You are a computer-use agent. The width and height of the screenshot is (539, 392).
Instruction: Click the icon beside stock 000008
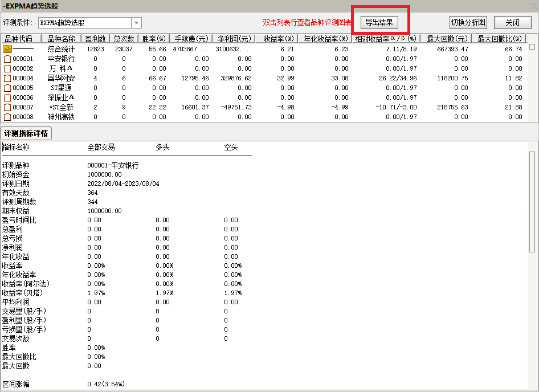7,117
